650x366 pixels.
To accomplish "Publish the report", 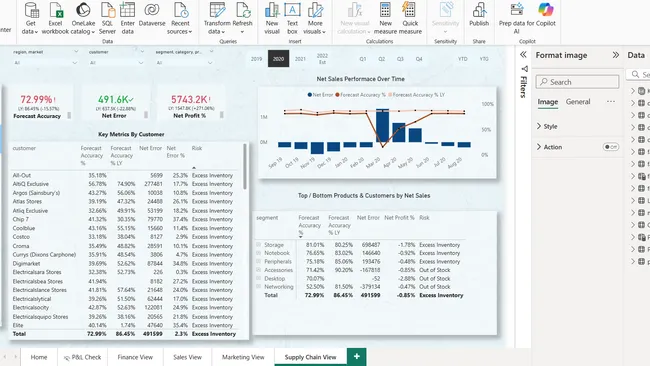I will (x=479, y=15).
